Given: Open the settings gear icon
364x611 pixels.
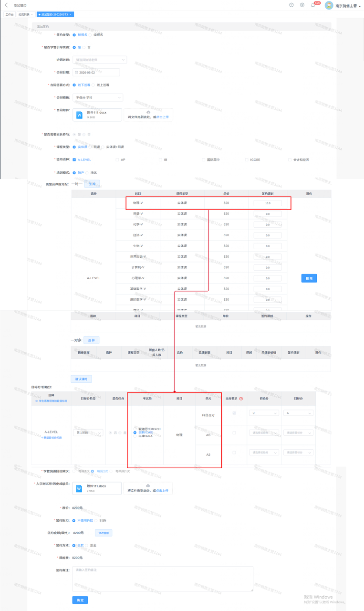Looking at the screenshot, I should tap(302, 5).
